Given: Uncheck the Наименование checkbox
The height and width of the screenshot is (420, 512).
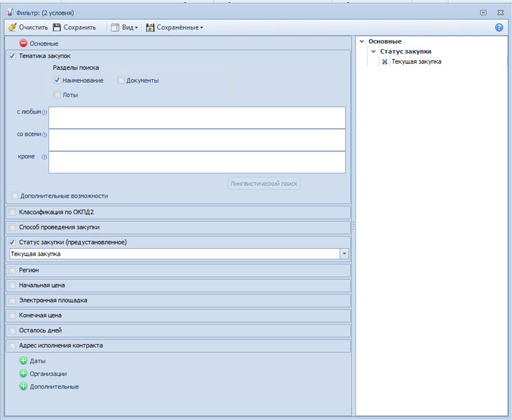Looking at the screenshot, I should pyautogui.click(x=57, y=81).
